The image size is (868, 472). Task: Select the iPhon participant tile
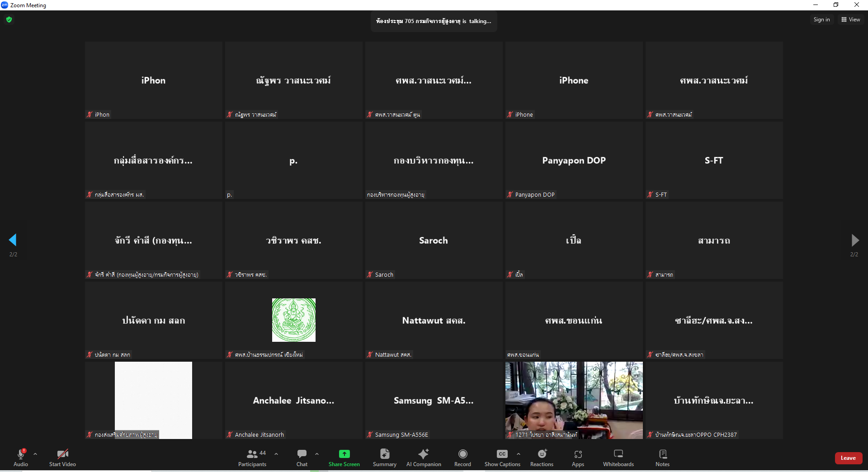point(154,80)
